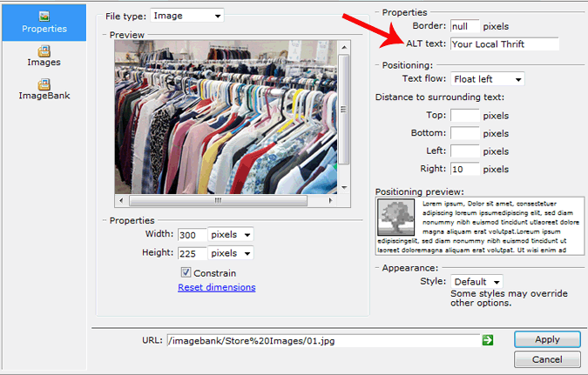This screenshot has height=375, width=588.
Task: Click the preview vertical scrollbar thumb
Action: tap(343, 109)
